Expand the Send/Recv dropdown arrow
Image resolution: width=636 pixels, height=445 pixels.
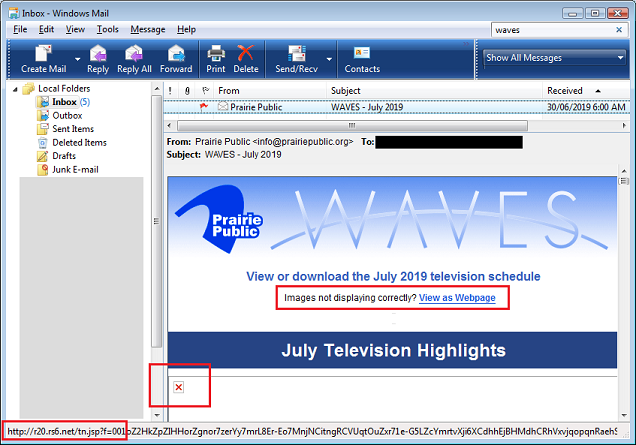pyautogui.click(x=329, y=59)
